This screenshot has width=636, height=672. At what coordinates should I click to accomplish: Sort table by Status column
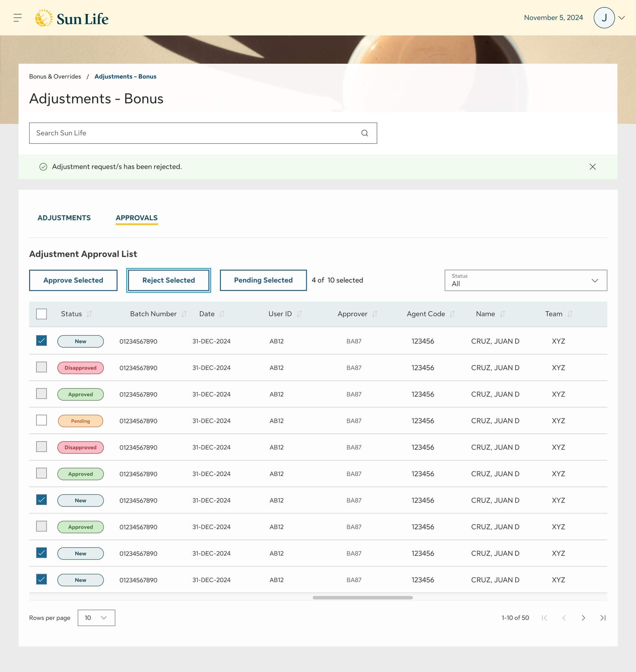click(x=89, y=314)
